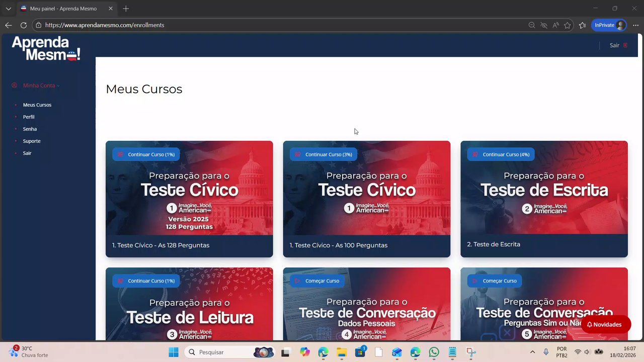
Task: Click title '1. Teste Cívico - As 100 Perguntas'
Action: (339, 245)
